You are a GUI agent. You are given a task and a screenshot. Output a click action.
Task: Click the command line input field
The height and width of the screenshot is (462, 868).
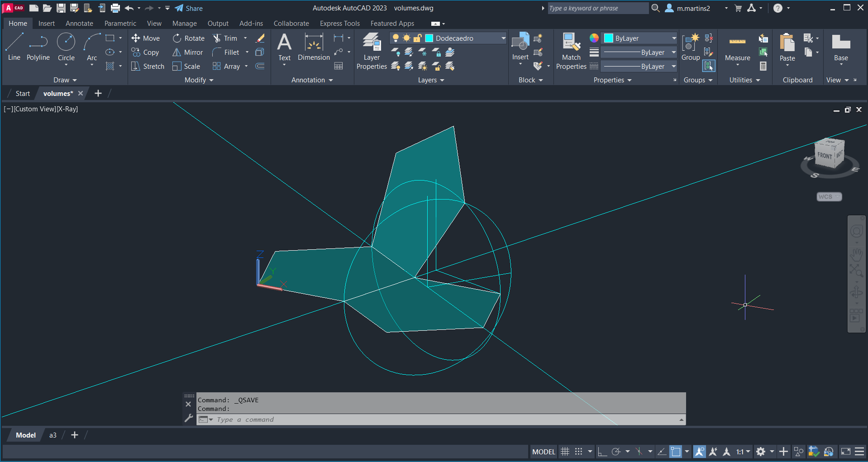point(444,420)
